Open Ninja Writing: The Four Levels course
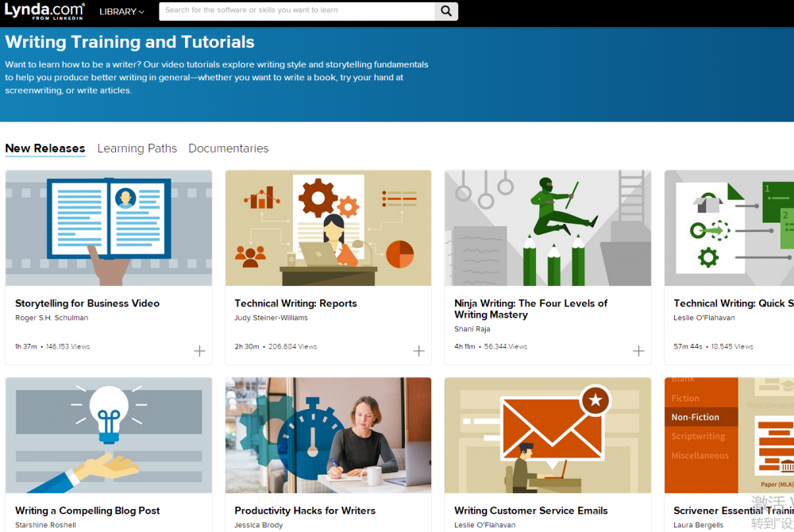The height and width of the screenshot is (532, 794). [x=530, y=309]
